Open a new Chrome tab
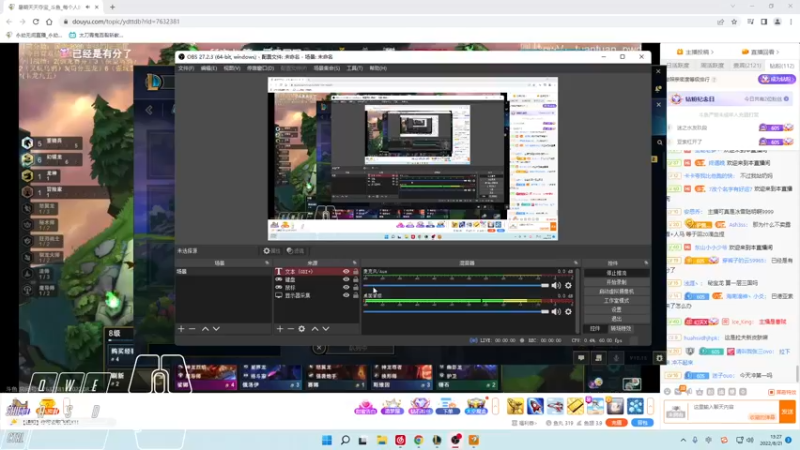Viewport: 800px width, 450px height. pos(112,7)
